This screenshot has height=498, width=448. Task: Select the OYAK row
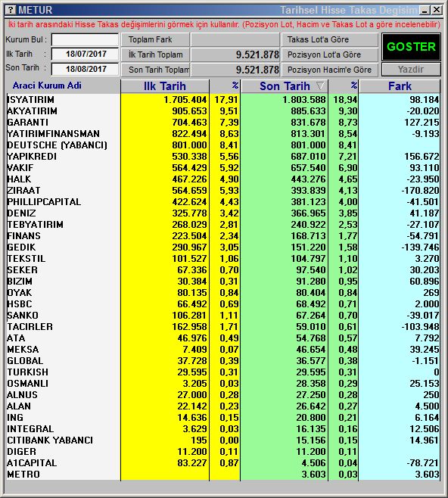[x=223, y=293]
